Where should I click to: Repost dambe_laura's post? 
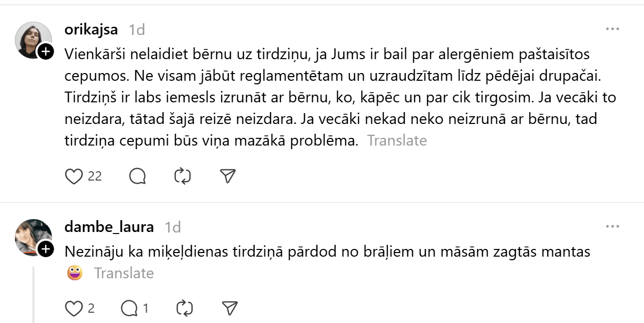(x=184, y=308)
